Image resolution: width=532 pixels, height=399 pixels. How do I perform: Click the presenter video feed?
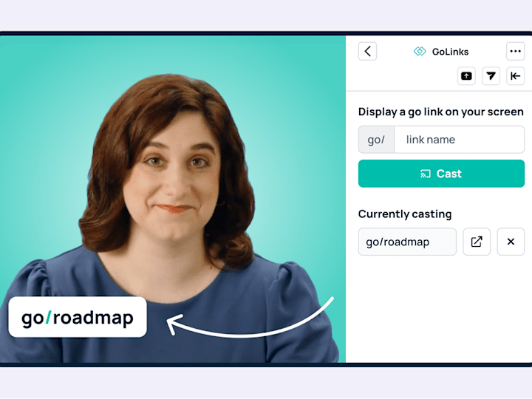point(173,199)
